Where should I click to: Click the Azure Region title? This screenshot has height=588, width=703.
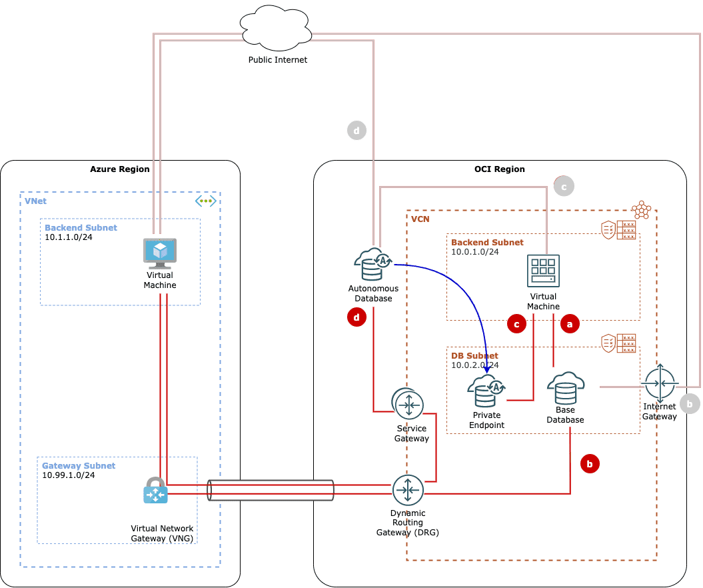(x=120, y=169)
